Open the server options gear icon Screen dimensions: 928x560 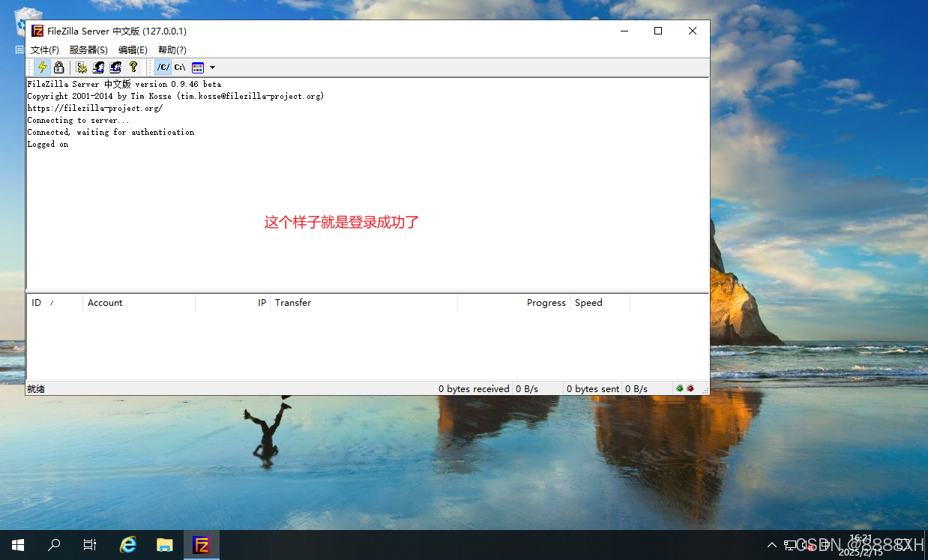click(81, 67)
